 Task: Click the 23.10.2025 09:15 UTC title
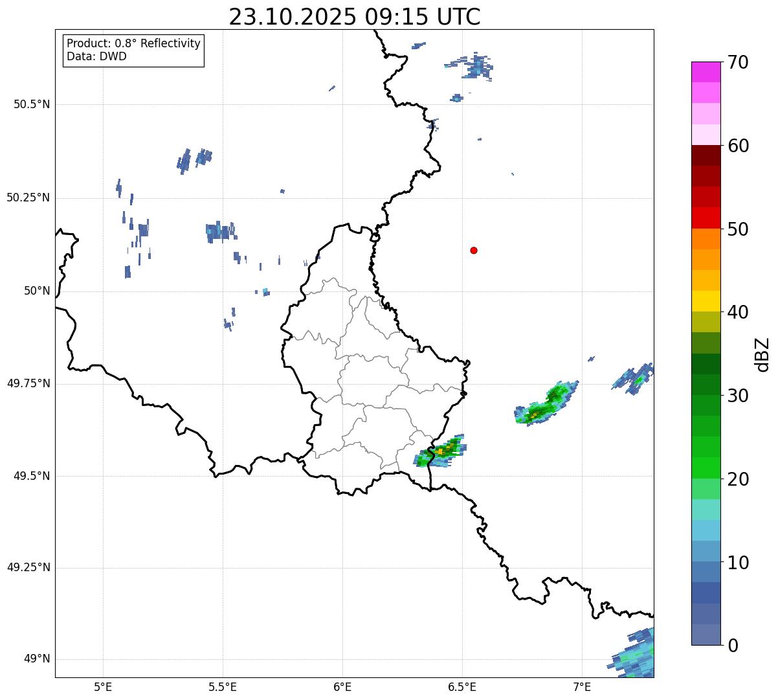click(x=355, y=16)
